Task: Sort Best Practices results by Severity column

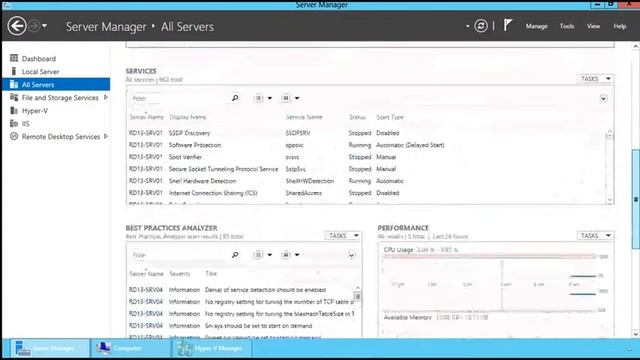Action: click(180, 274)
